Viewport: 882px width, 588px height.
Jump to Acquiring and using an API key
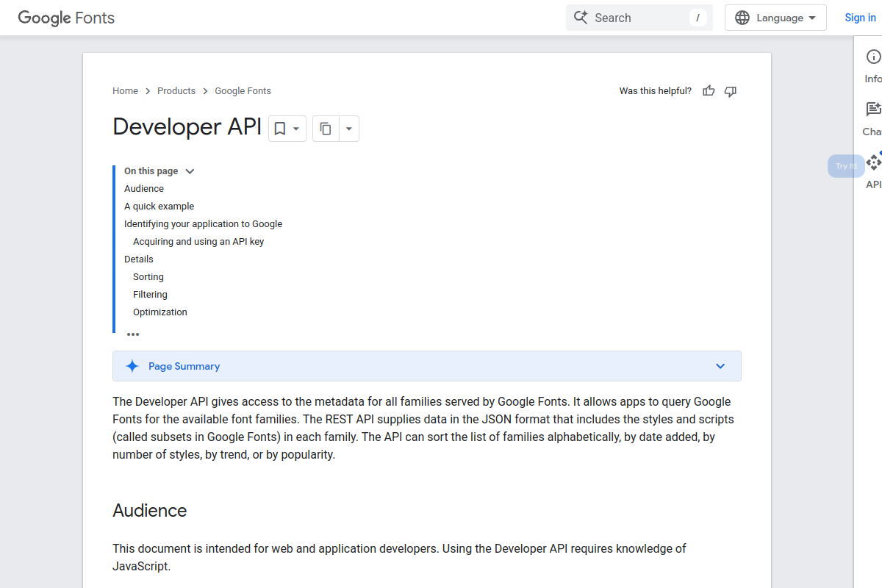coord(198,242)
